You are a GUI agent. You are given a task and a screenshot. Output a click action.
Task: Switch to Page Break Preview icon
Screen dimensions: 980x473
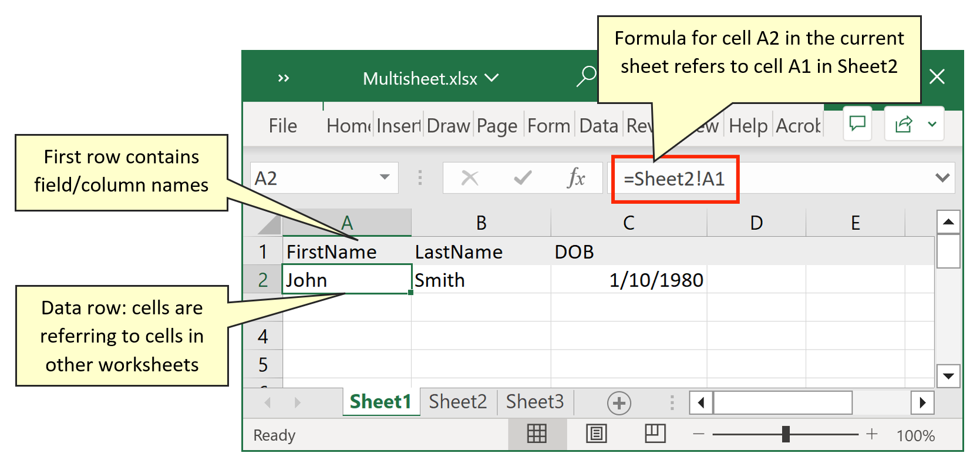click(655, 434)
